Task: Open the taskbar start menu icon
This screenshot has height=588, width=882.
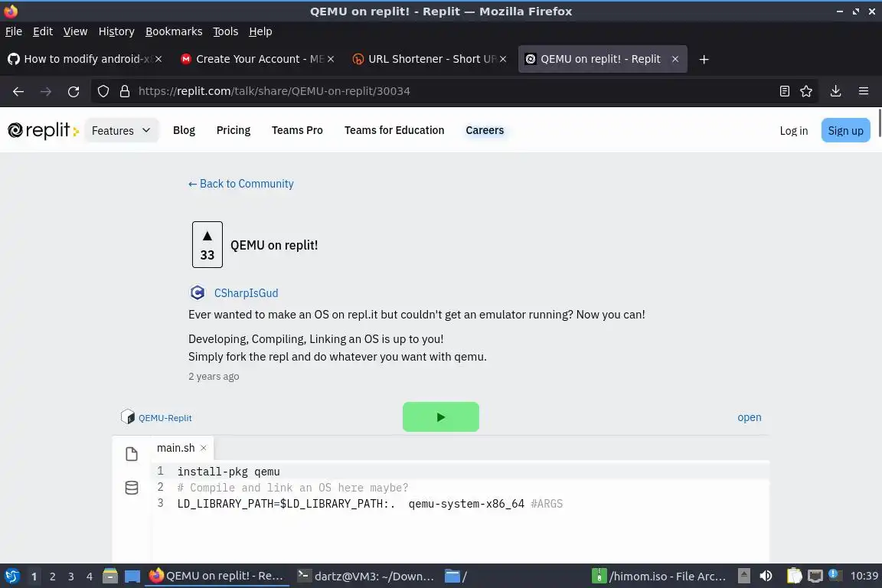Action: pos(11,576)
